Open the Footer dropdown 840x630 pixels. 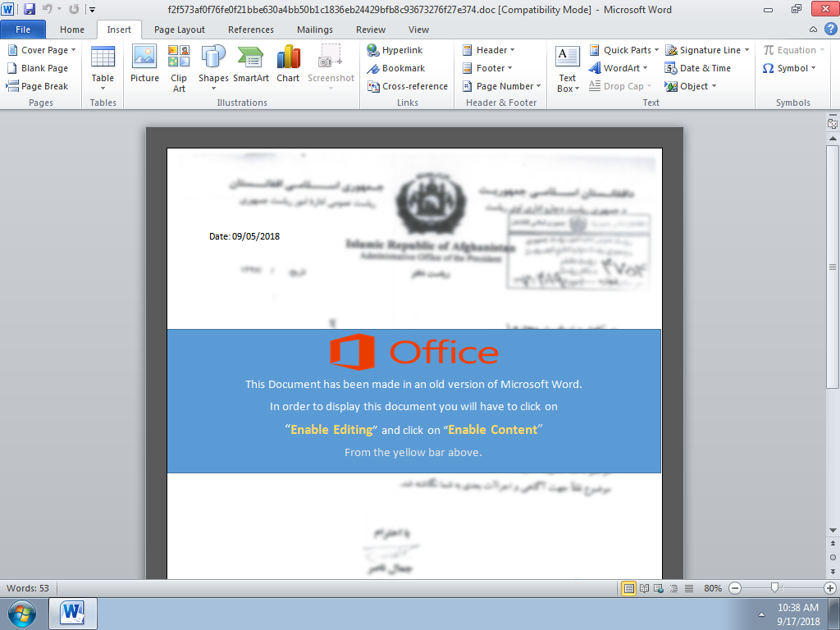(x=487, y=68)
